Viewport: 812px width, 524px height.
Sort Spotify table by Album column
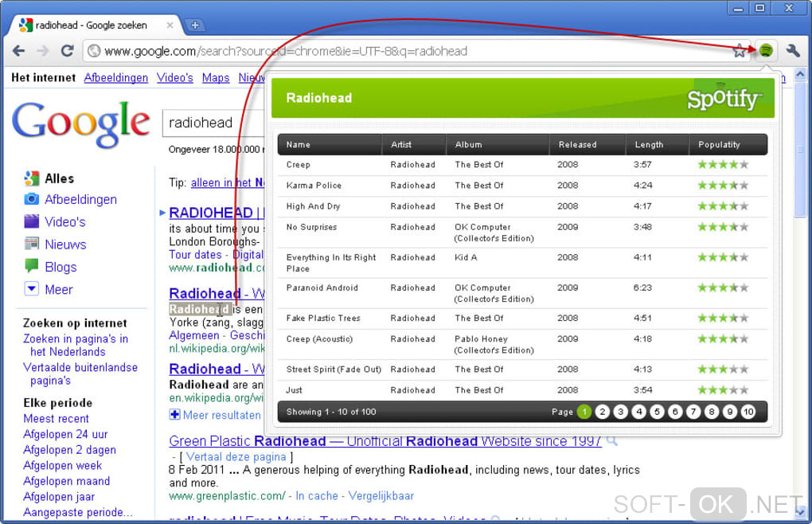[x=497, y=144]
